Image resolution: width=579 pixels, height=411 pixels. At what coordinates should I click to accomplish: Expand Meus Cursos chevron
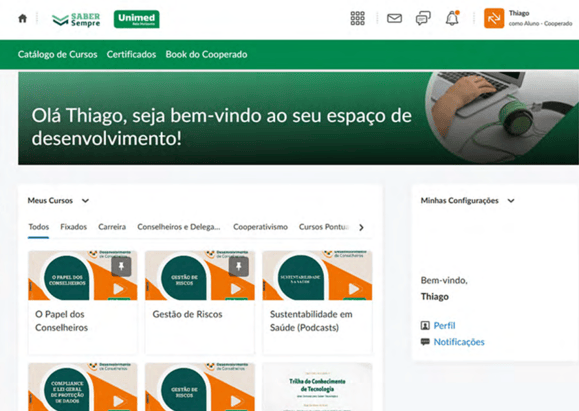click(85, 201)
